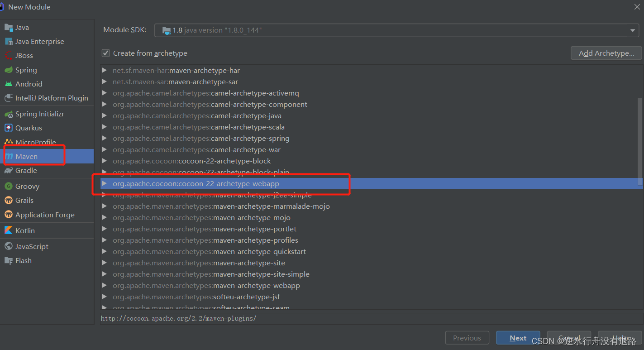Select maven-archetype-site-simple archetype

(371, 274)
